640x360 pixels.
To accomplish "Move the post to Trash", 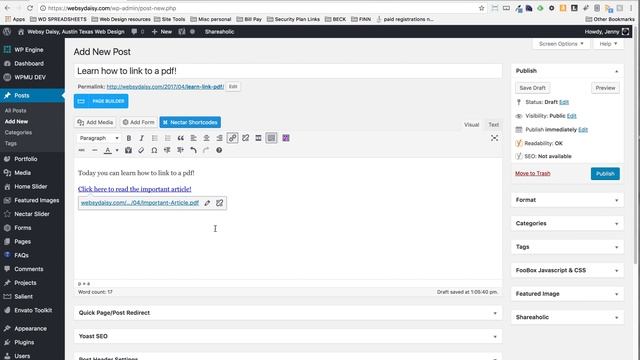I will (533, 173).
